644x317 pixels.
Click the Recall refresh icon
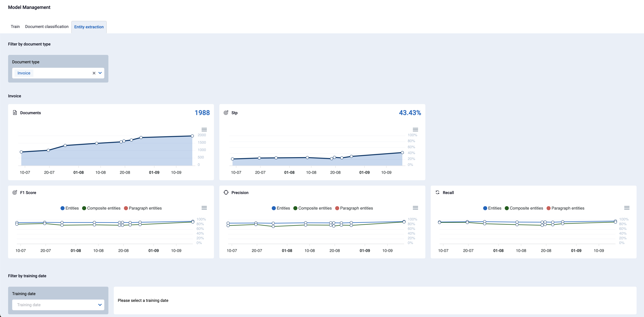437,192
